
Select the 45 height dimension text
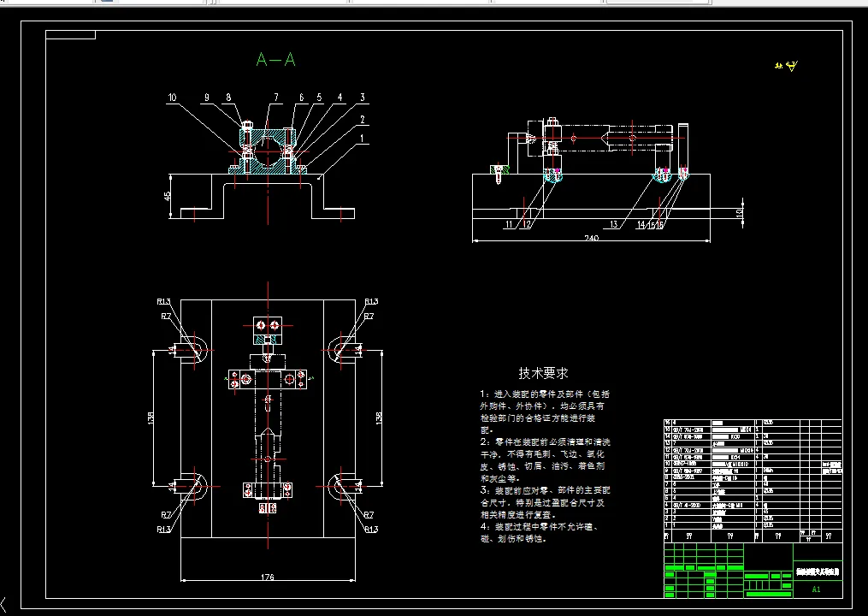coord(167,197)
